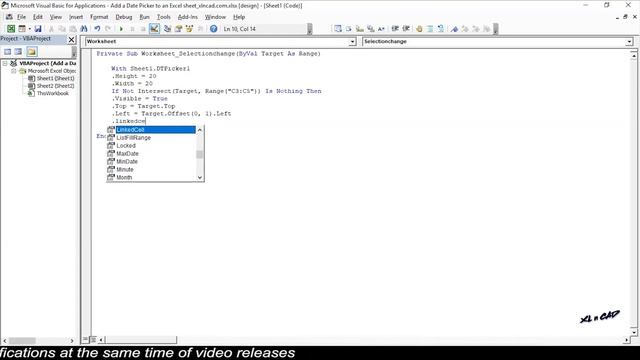Save the workbook with the floppy disk icon
Image resolution: width=640 pixels, height=360 pixels.
click(x=38, y=29)
